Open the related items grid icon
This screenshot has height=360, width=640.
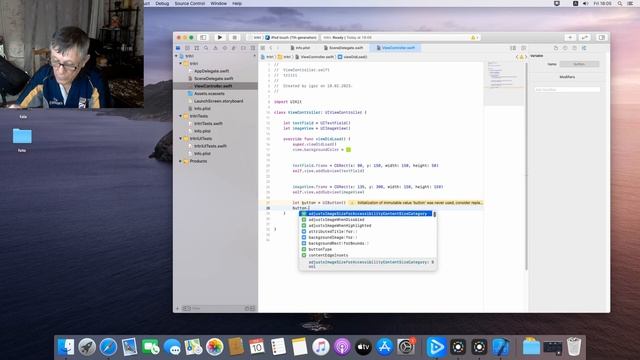coord(263,48)
